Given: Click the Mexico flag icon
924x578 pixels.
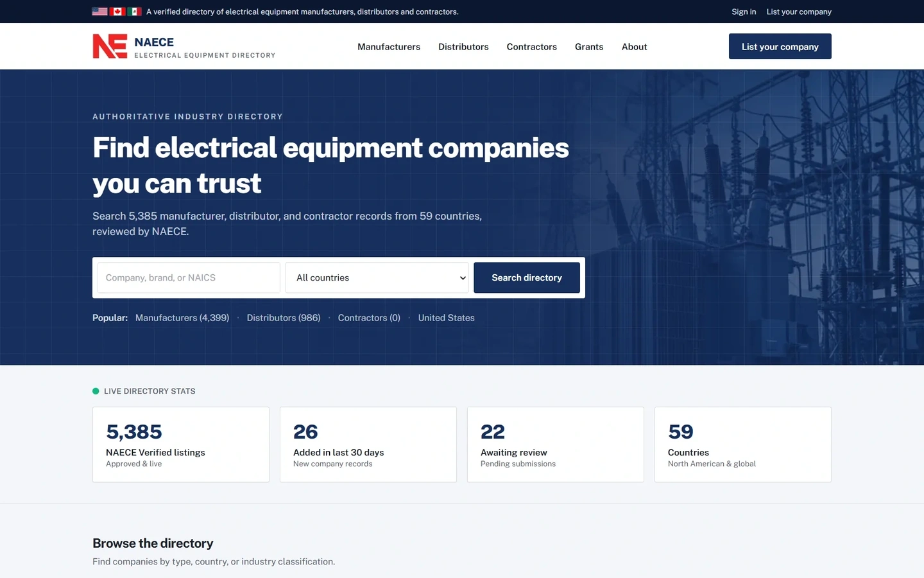Looking at the screenshot, I should tap(134, 12).
